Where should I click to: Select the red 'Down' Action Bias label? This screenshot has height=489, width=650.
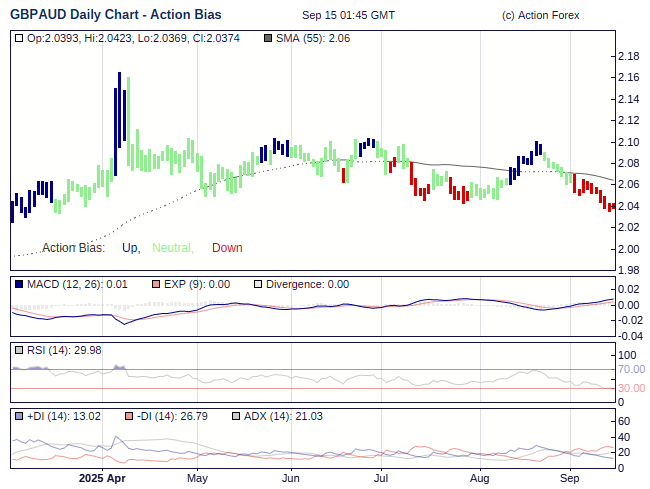click(x=227, y=248)
